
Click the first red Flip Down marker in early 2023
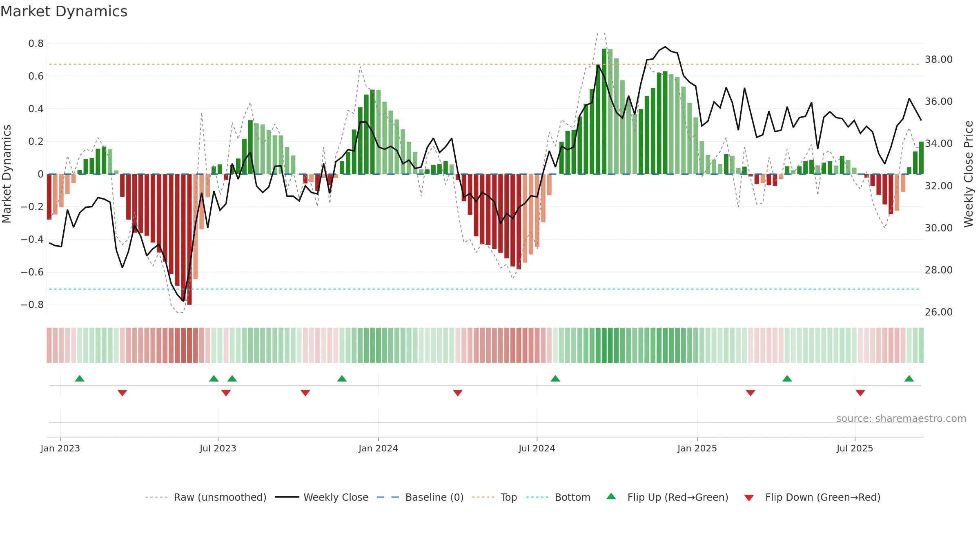tap(122, 393)
